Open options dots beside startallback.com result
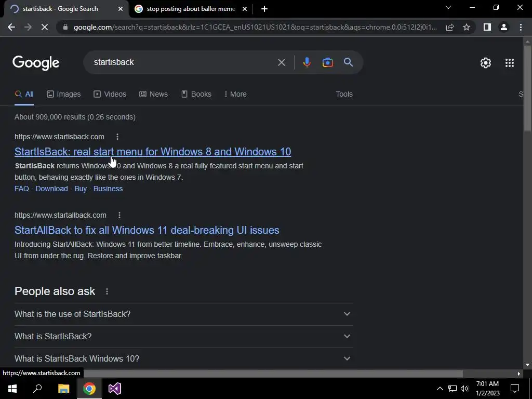 [119, 215]
